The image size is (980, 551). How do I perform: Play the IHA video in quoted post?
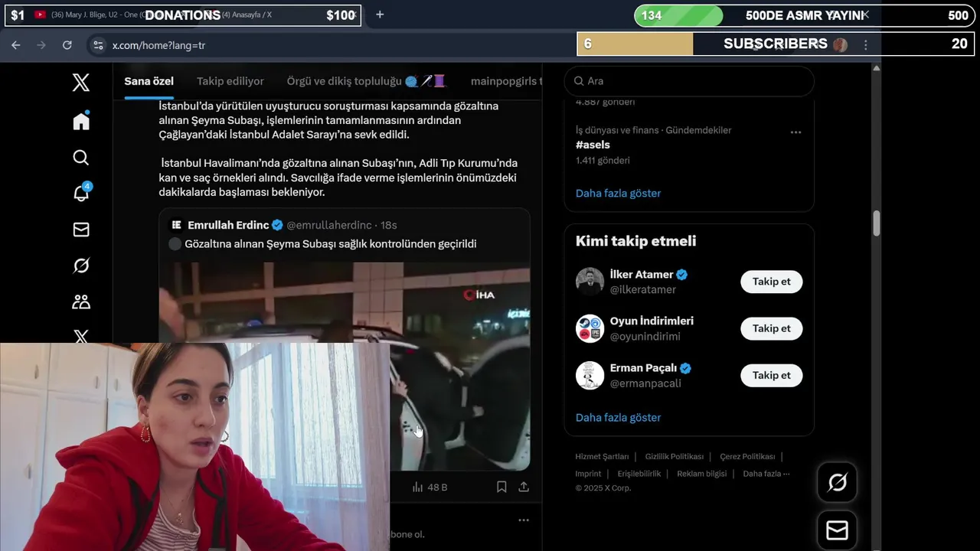[x=345, y=366]
